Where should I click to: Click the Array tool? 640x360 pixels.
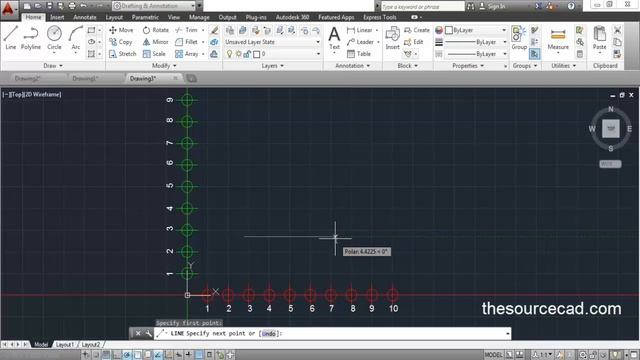coord(187,53)
